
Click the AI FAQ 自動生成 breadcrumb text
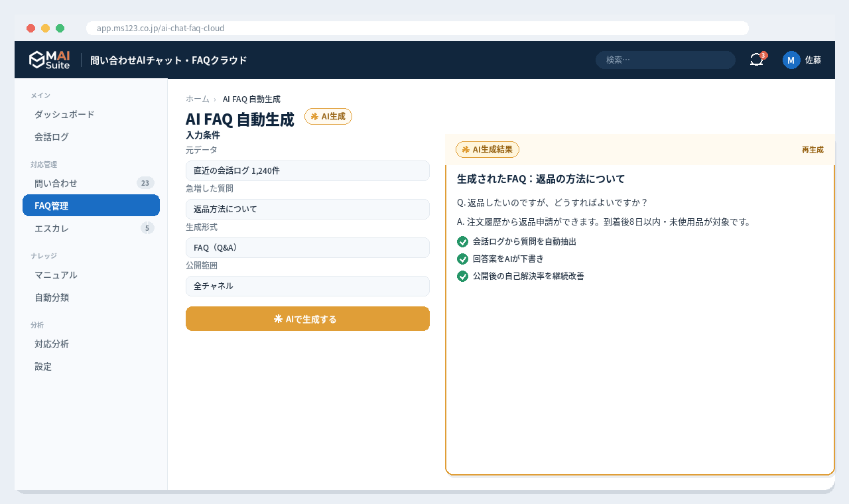click(x=251, y=99)
